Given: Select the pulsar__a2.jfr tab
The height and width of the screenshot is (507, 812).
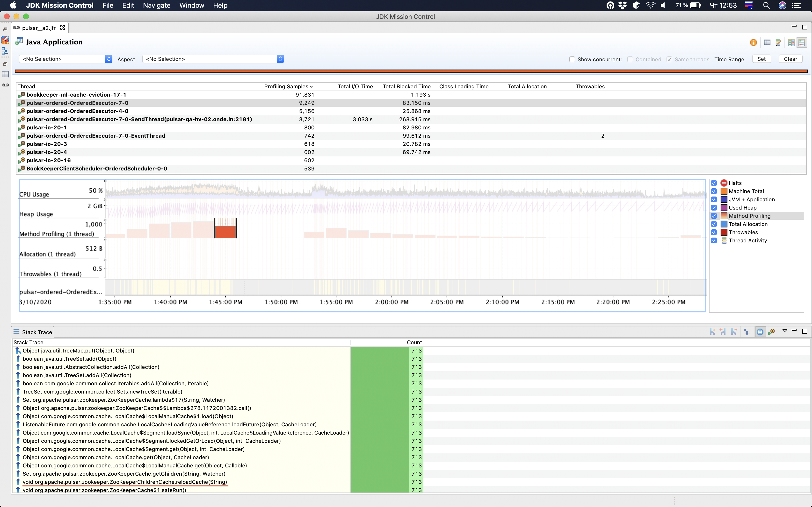Looking at the screenshot, I should click(39, 28).
